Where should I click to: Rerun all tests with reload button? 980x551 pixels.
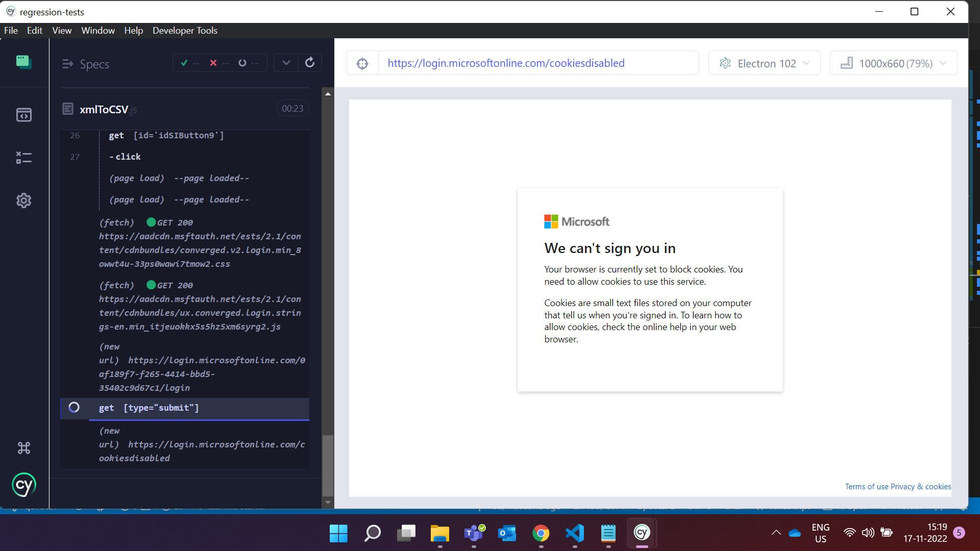pyautogui.click(x=310, y=63)
